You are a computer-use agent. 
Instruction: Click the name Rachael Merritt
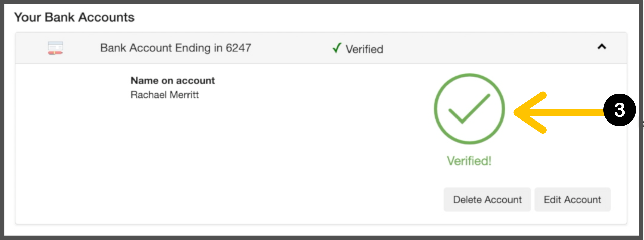pyautogui.click(x=164, y=95)
